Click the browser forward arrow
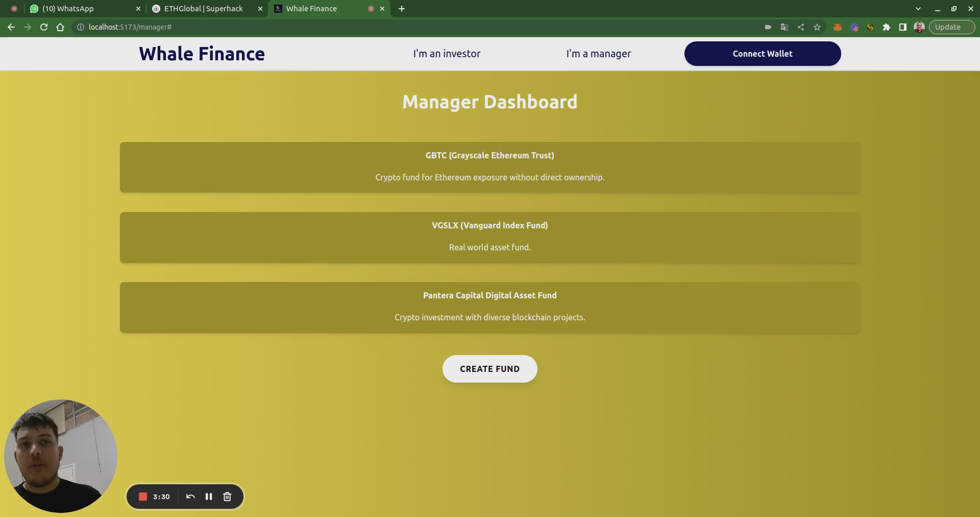 28,27
